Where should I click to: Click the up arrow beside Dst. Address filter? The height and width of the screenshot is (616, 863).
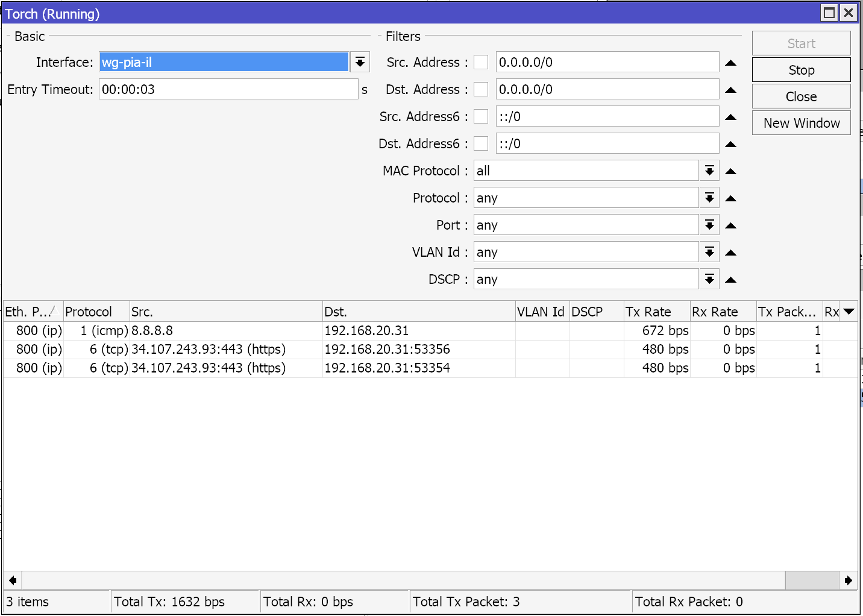730,89
